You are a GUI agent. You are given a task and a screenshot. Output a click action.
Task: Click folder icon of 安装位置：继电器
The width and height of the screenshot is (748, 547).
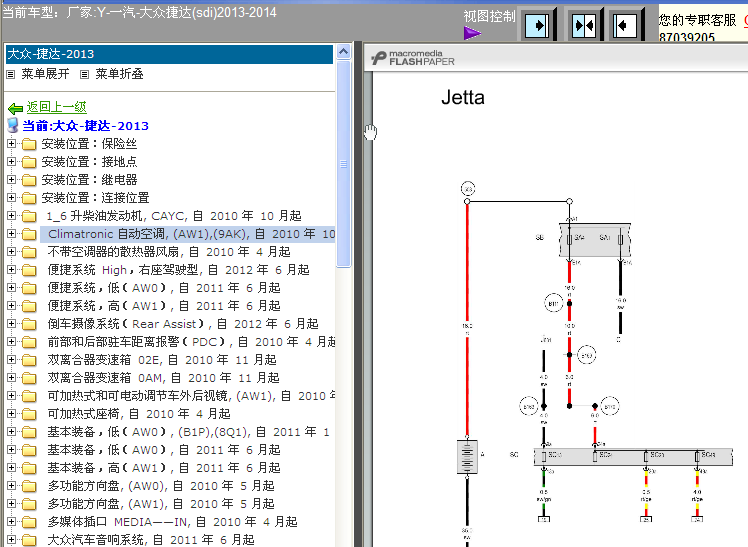pyautogui.click(x=29, y=180)
